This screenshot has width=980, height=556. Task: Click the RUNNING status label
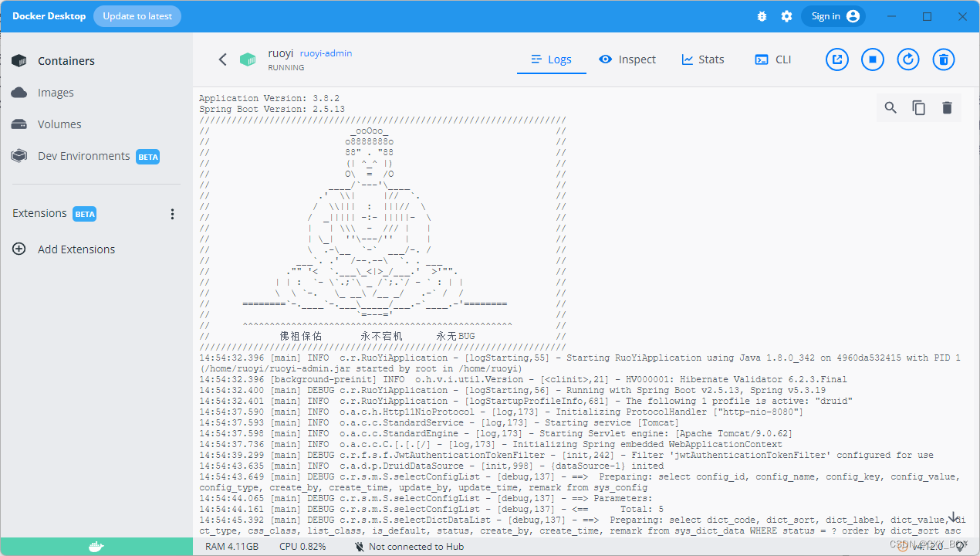pyautogui.click(x=286, y=68)
